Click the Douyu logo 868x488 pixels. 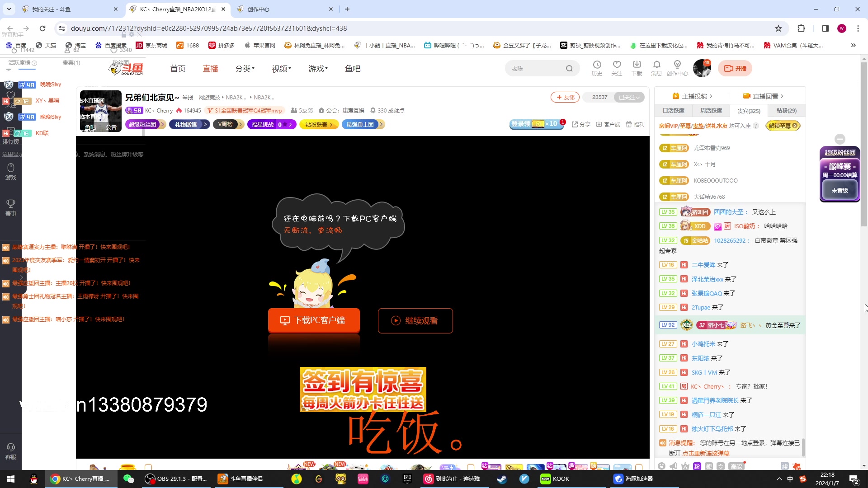point(126,69)
